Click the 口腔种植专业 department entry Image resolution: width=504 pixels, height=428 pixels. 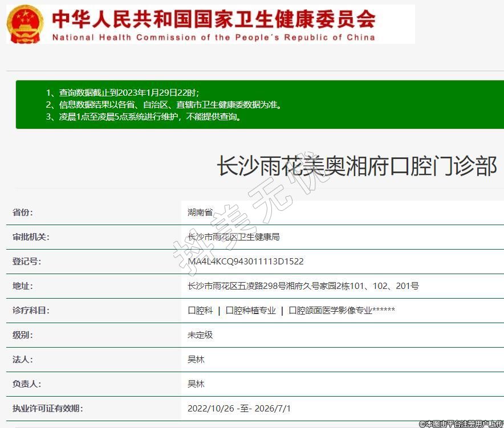(x=250, y=311)
